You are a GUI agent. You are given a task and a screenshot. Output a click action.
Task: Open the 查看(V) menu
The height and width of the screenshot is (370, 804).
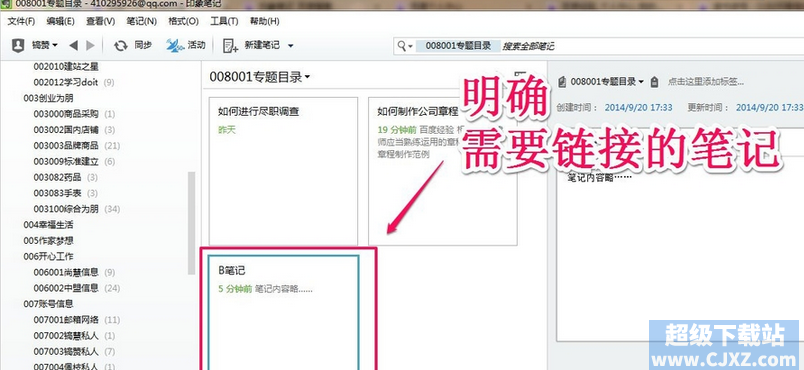[100, 22]
